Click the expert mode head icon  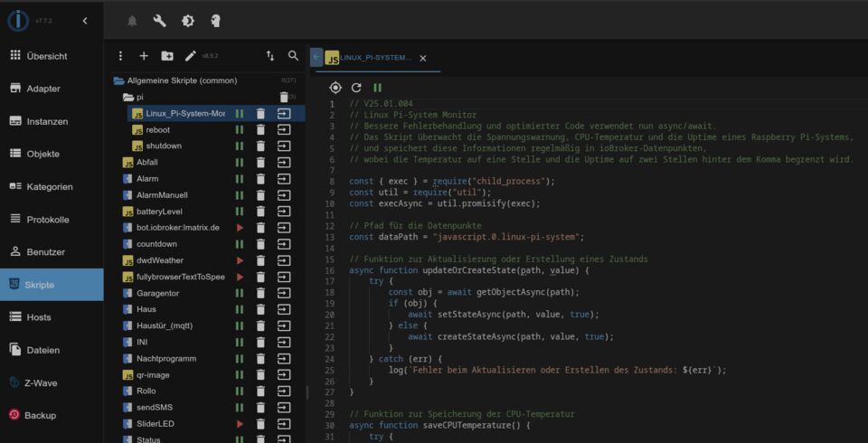215,21
